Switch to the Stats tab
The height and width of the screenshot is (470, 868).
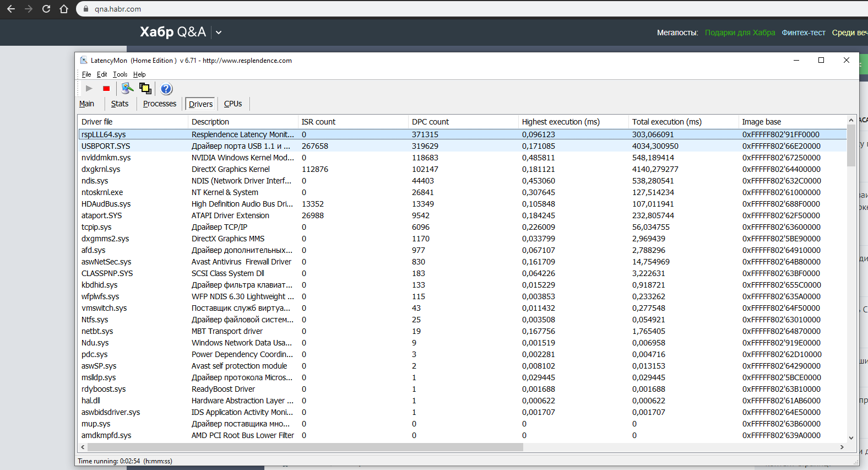click(x=120, y=104)
